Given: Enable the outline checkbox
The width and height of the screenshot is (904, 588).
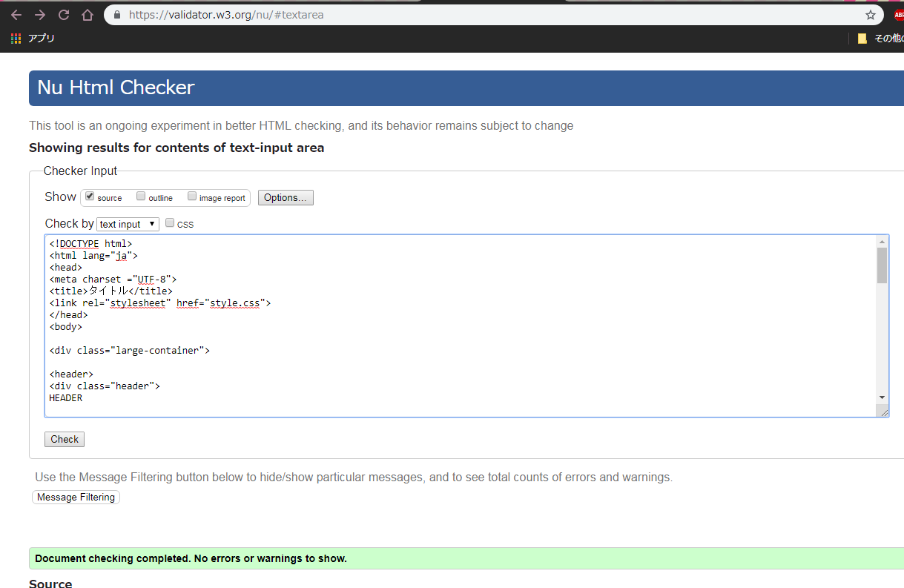Looking at the screenshot, I should point(141,196).
